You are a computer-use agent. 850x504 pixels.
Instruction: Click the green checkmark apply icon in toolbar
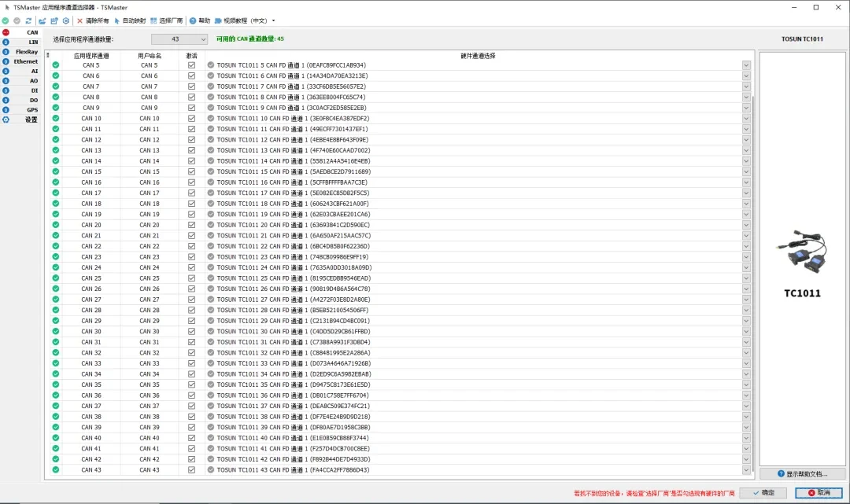point(6,20)
